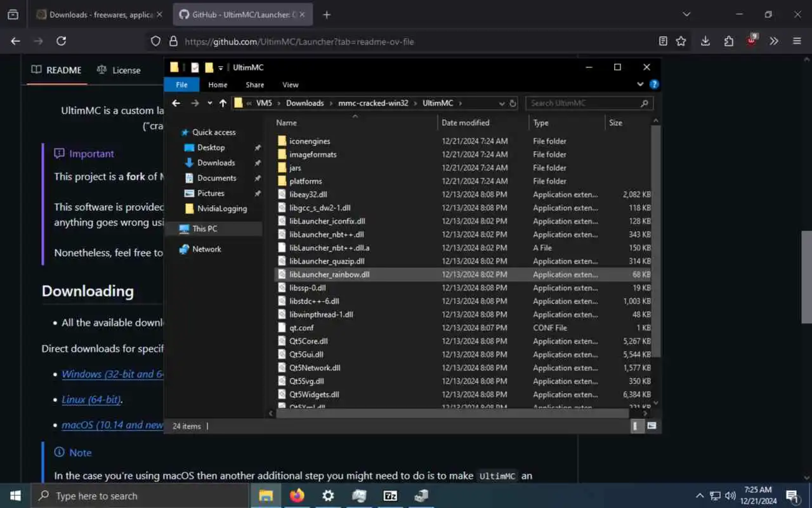Navigate to Downloads in breadcrumb path
Viewport: 812px width, 508px height.
(304, 103)
